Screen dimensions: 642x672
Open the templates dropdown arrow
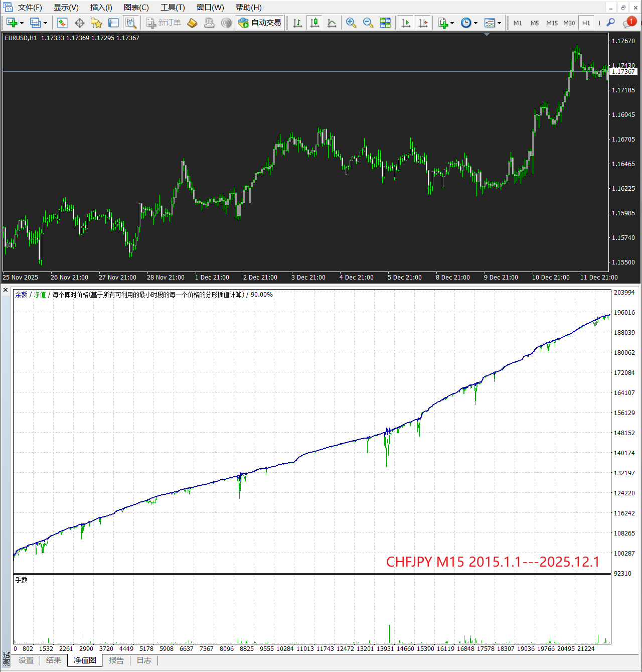pyautogui.click(x=499, y=23)
